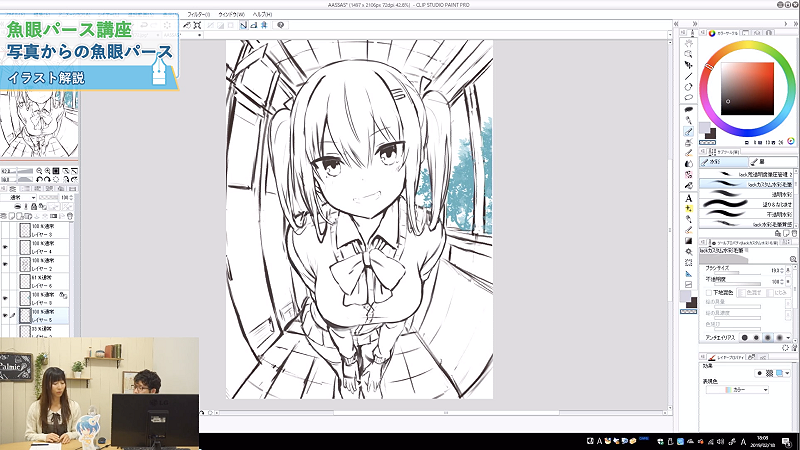Select the no anti-aliasing option
The image size is (800, 450).
pyautogui.click(x=744, y=338)
